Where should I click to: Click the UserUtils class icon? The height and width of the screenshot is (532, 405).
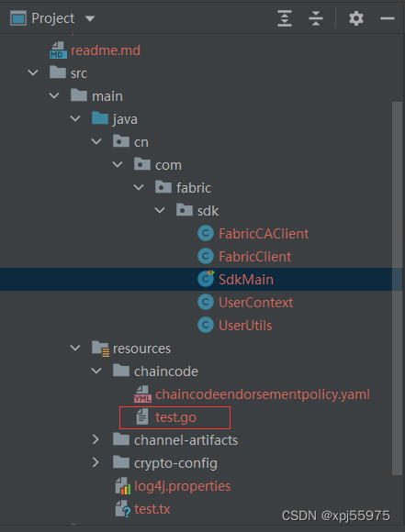coord(206,325)
